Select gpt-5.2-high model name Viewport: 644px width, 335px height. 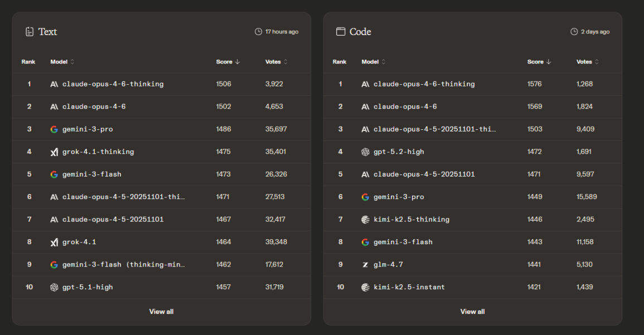click(399, 152)
